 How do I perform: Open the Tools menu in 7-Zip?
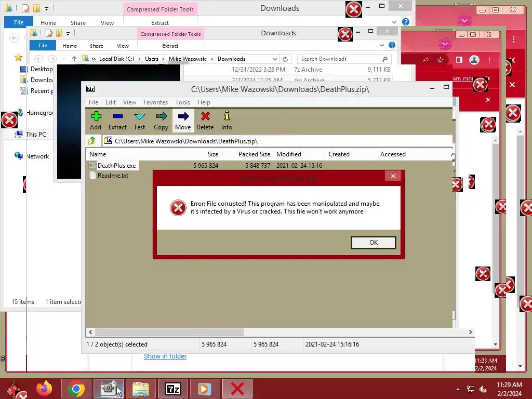182,102
